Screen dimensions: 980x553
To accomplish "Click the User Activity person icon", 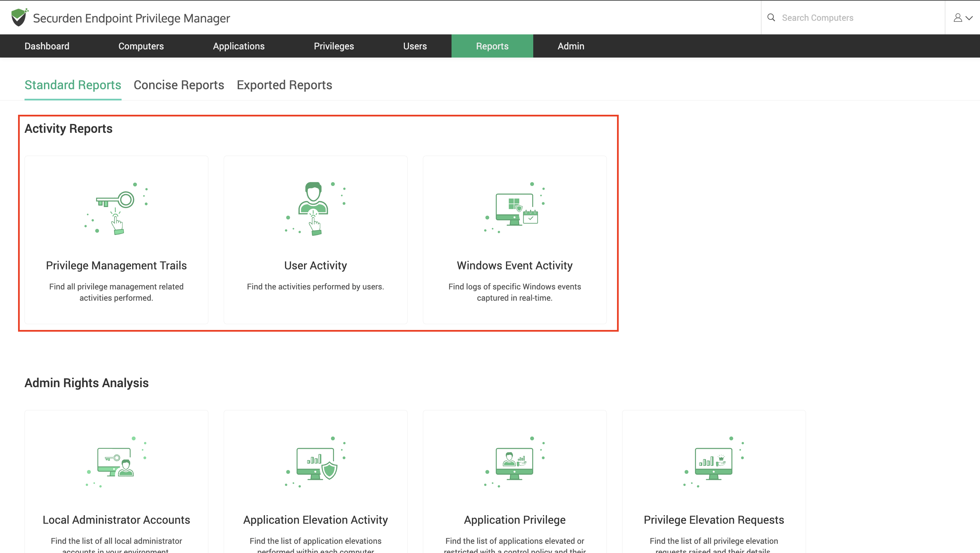I will [315, 208].
